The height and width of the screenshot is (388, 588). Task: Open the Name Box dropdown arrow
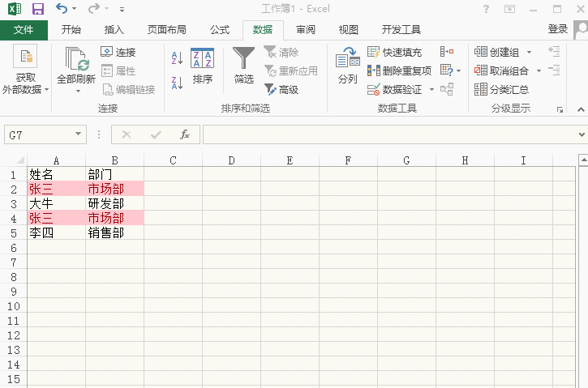click(x=78, y=134)
